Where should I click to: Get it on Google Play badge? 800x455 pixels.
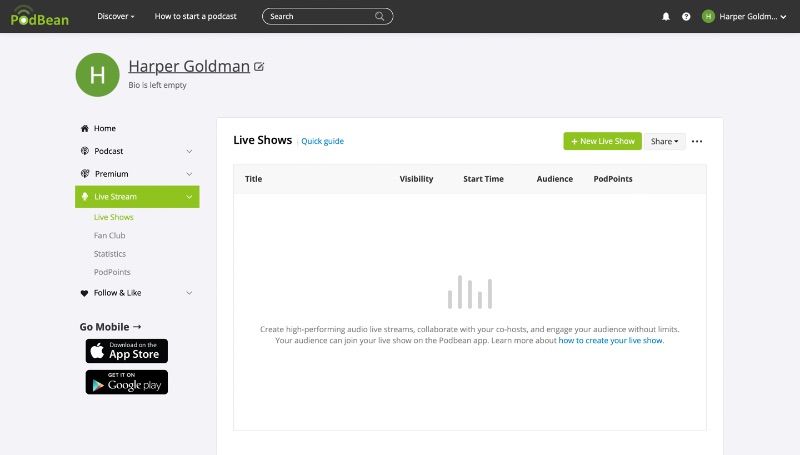127,382
